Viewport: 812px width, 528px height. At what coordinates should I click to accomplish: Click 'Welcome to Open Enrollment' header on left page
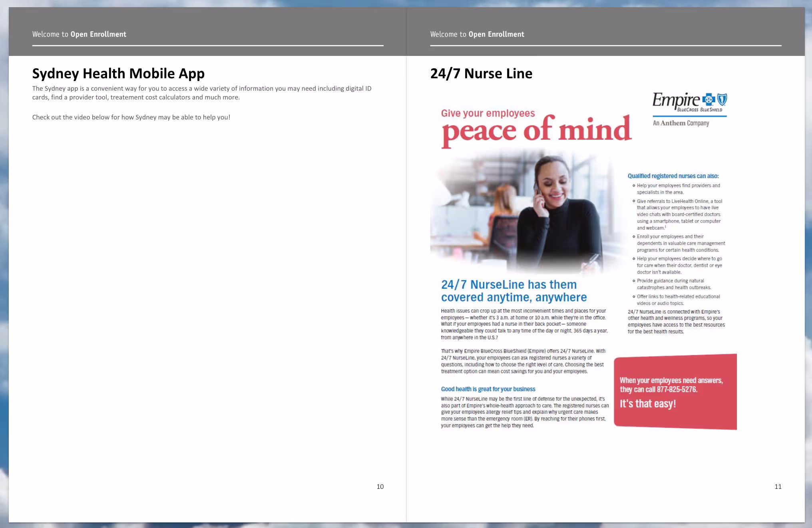(79, 34)
